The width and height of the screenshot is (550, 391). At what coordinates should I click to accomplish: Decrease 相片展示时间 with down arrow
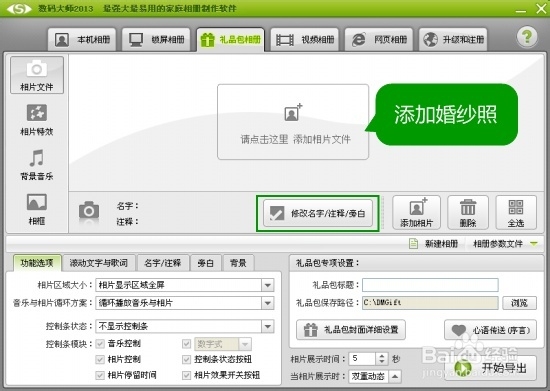pos(381,362)
